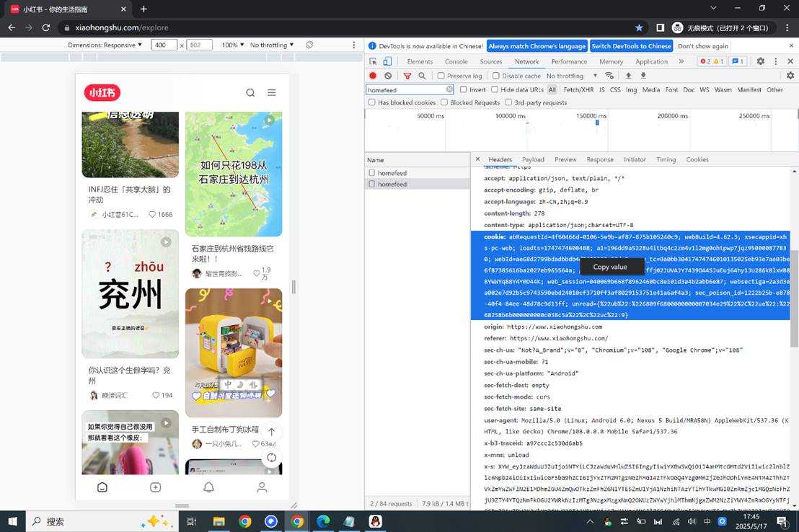Check the Hide data URLs checkbox
The image size is (799, 532).
click(494, 89)
